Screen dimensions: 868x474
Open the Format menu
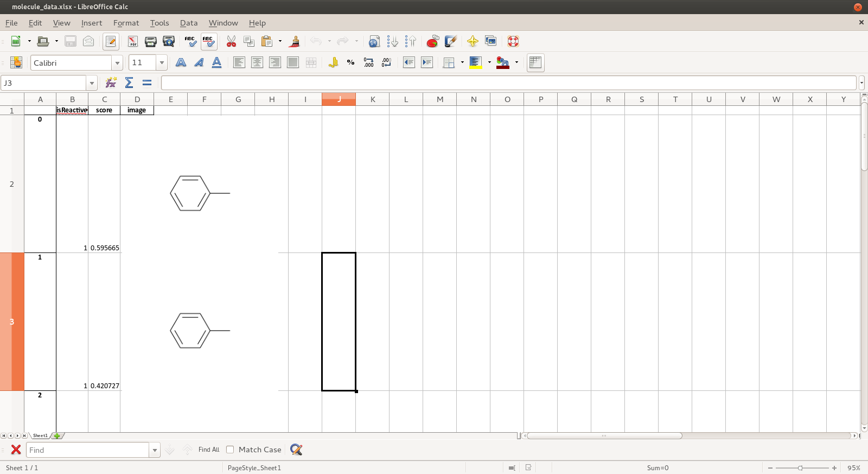[x=126, y=23]
